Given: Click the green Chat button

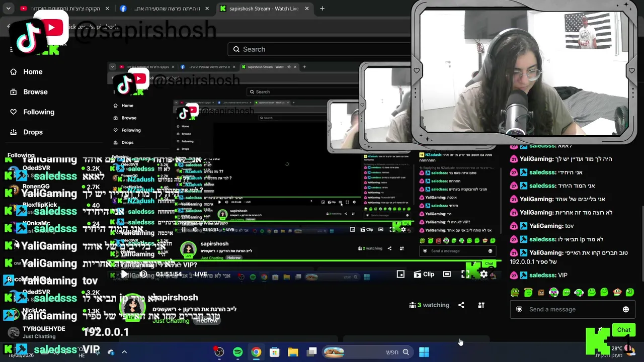Looking at the screenshot, I should click(x=624, y=330).
